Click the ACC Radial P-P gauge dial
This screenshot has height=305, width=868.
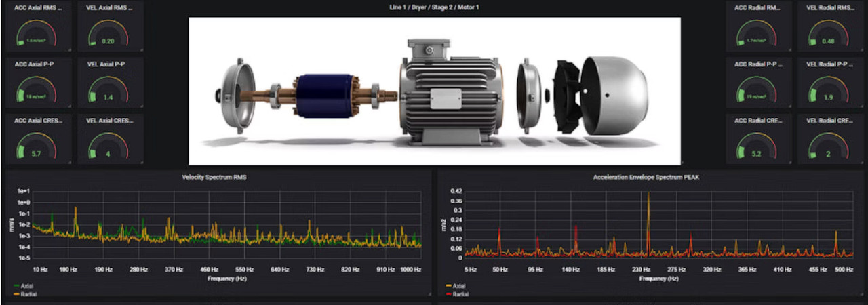coord(757,91)
